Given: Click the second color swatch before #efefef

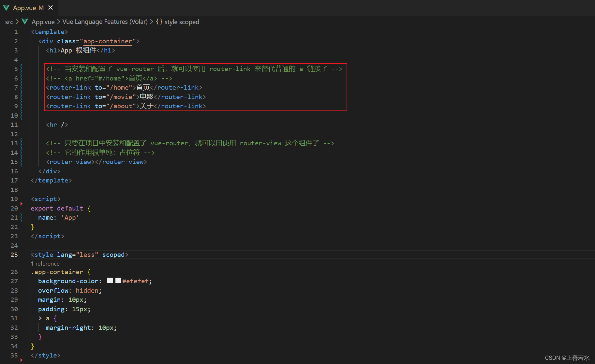Looking at the screenshot, I should [118, 281].
